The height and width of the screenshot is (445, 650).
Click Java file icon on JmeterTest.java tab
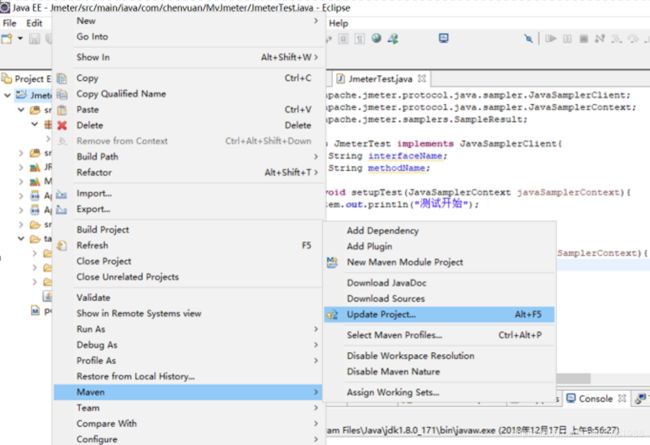point(340,78)
